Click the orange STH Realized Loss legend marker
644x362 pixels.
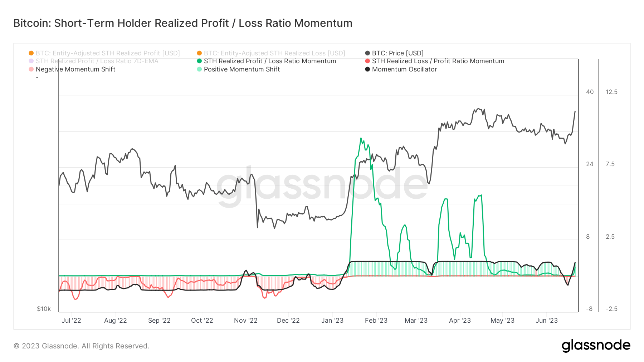(x=199, y=53)
